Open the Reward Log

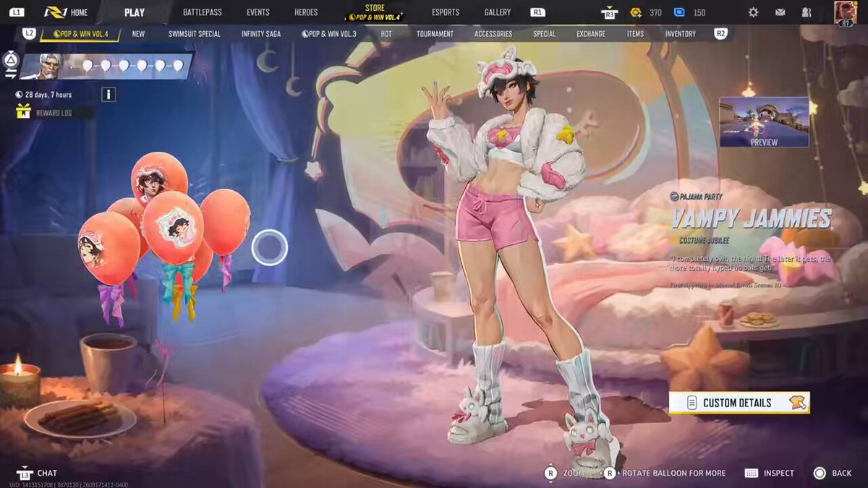click(x=54, y=112)
